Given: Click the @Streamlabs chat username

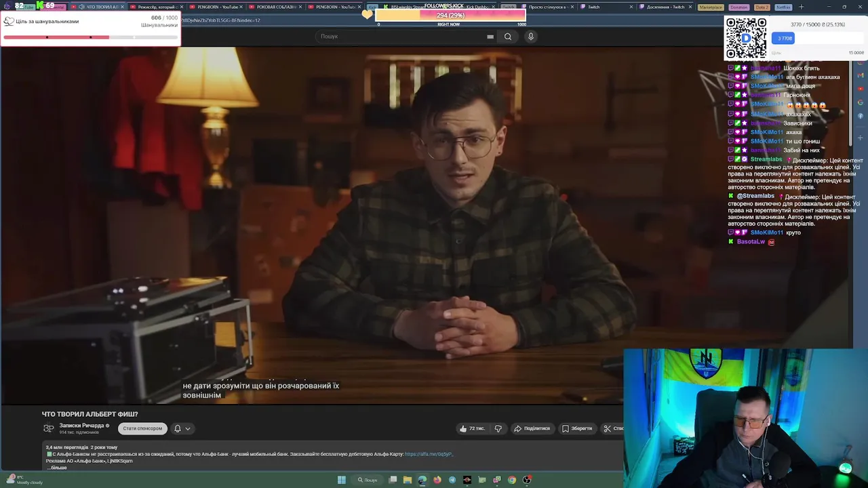Looking at the screenshot, I should (755, 196).
